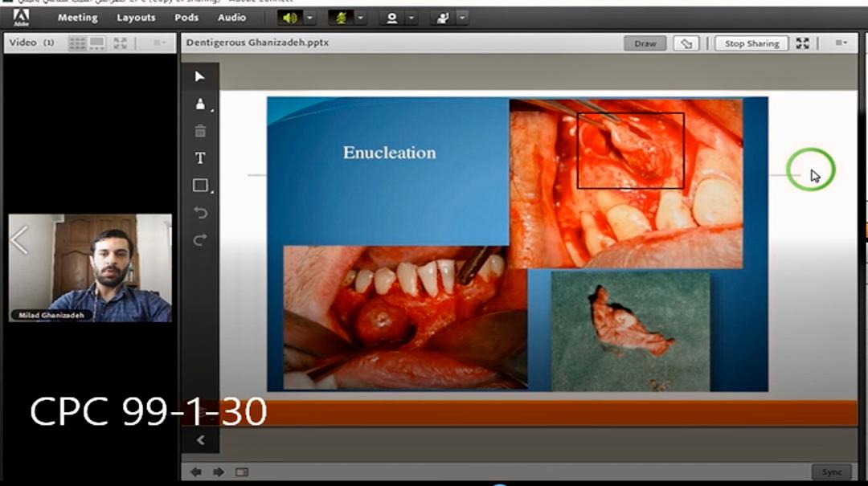Select the Text tool
The image size is (868, 486).
click(200, 158)
